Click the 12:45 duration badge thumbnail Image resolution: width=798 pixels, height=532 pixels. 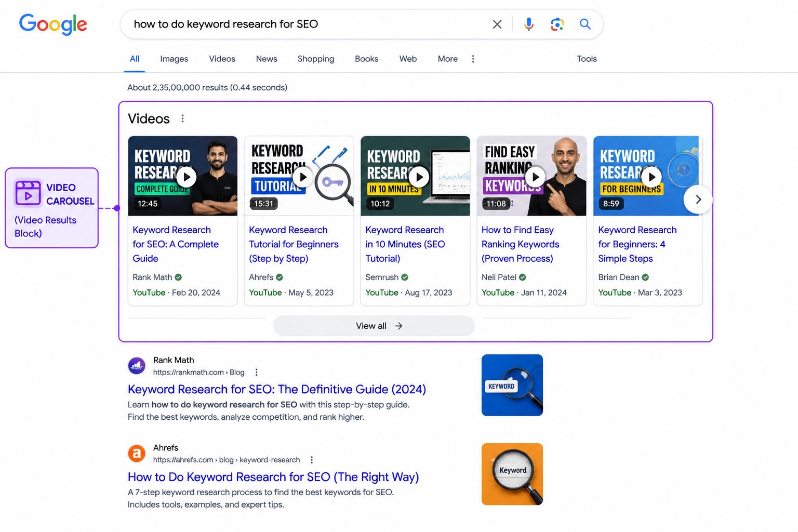[x=148, y=204]
